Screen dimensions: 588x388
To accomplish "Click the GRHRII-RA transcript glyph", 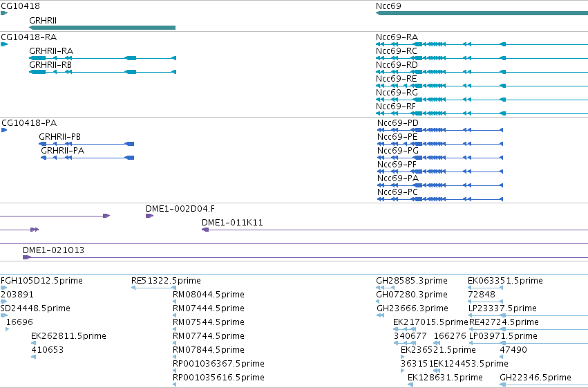I will pyautogui.click(x=102, y=58).
